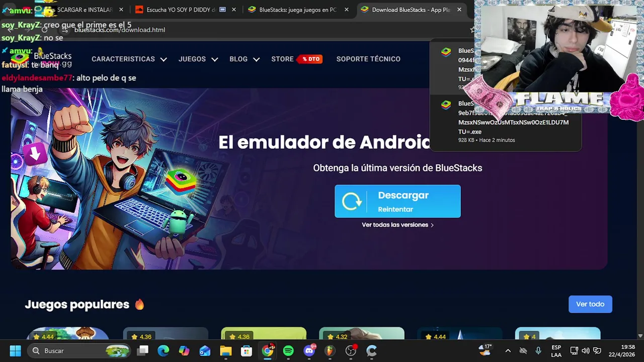Viewport: 644px width, 362px height.
Task: Open Discord from the taskbar
Action: pyautogui.click(x=309, y=351)
